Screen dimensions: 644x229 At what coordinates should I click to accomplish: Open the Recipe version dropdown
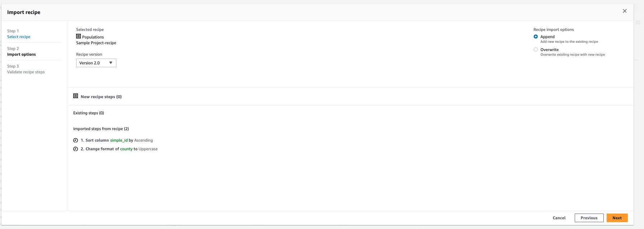(x=96, y=63)
